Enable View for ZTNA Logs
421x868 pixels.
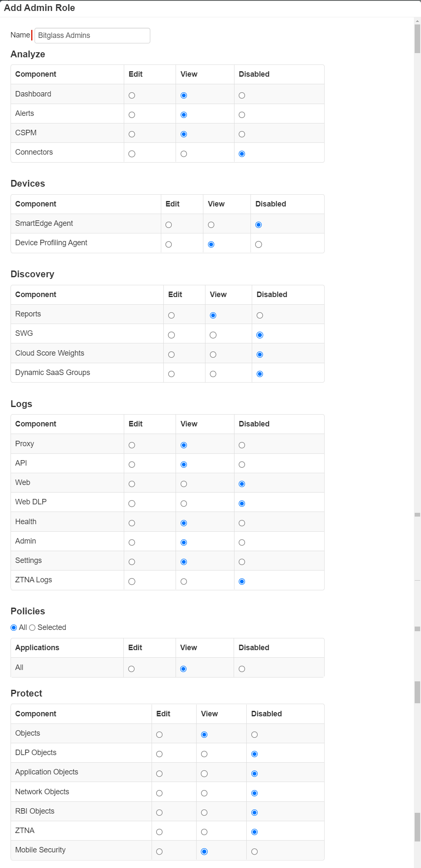click(183, 581)
